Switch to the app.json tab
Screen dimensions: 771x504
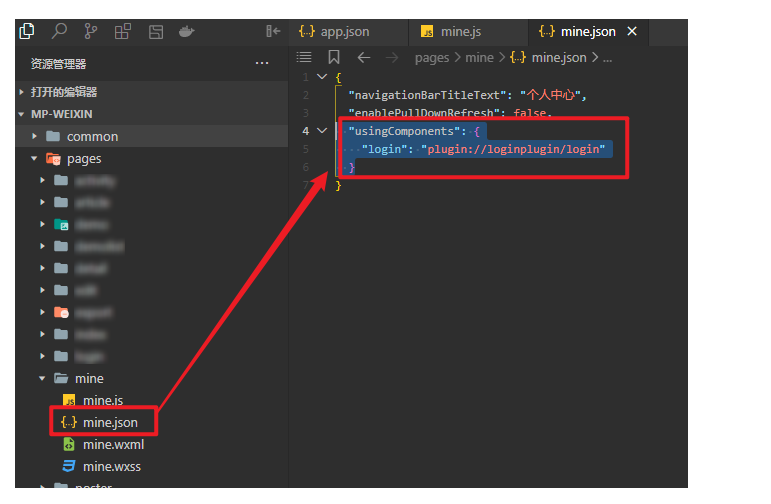(348, 32)
